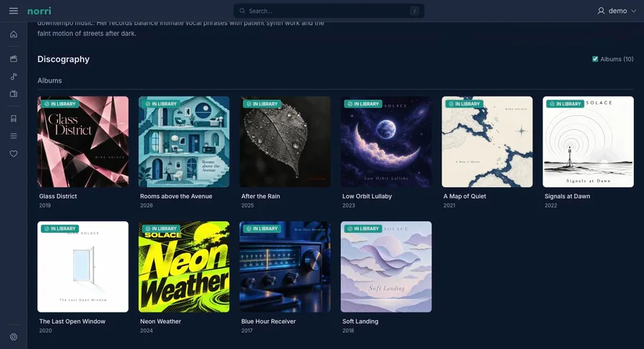Click Soft Landing title link
This screenshot has height=349, width=644.
(x=360, y=322)
